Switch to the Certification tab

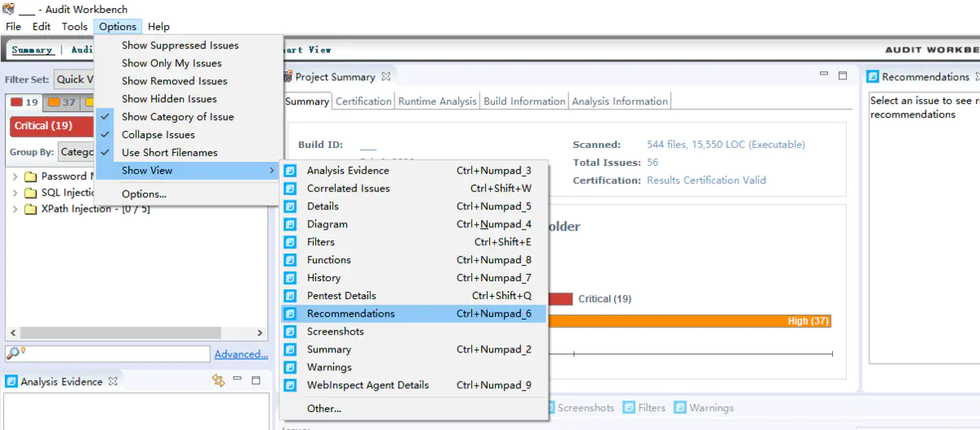(363, 101)
